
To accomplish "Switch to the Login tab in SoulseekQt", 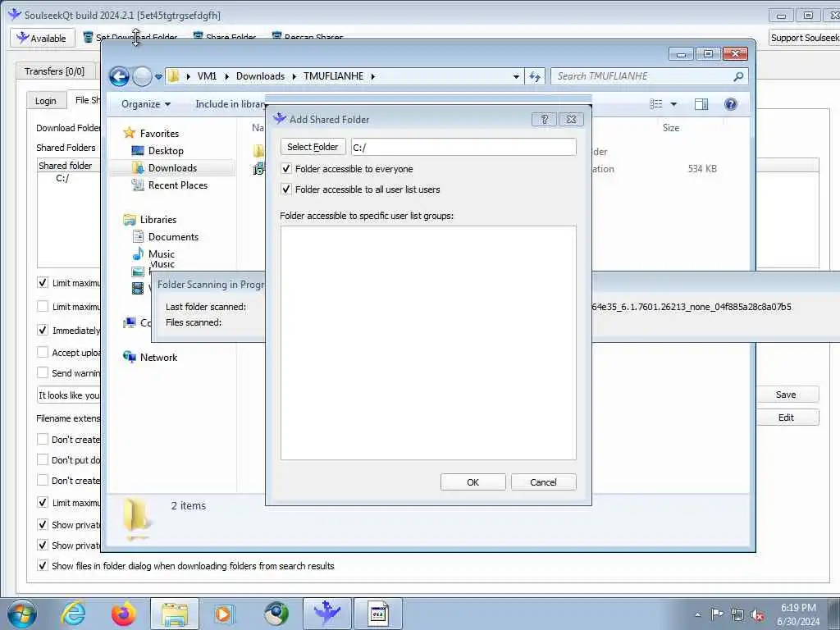I will (x=46, y=101).
